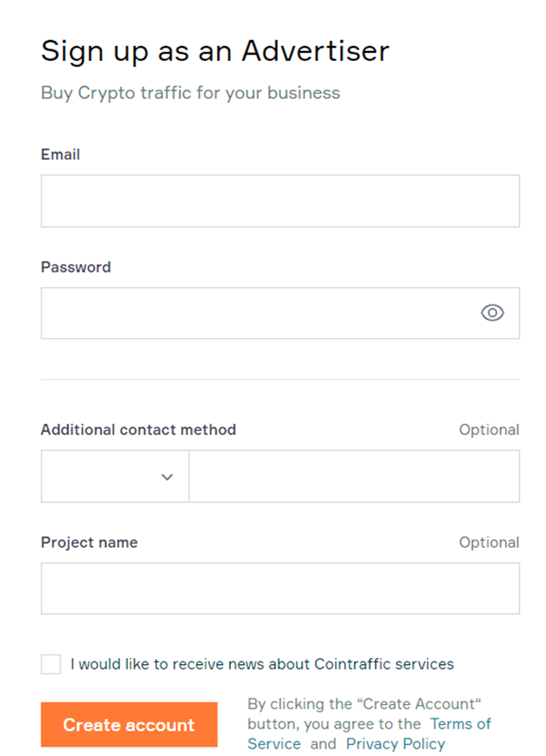Click the Sign up as an Advertiser heading
This screenshot has width=546, height=756.
[214, 50]
